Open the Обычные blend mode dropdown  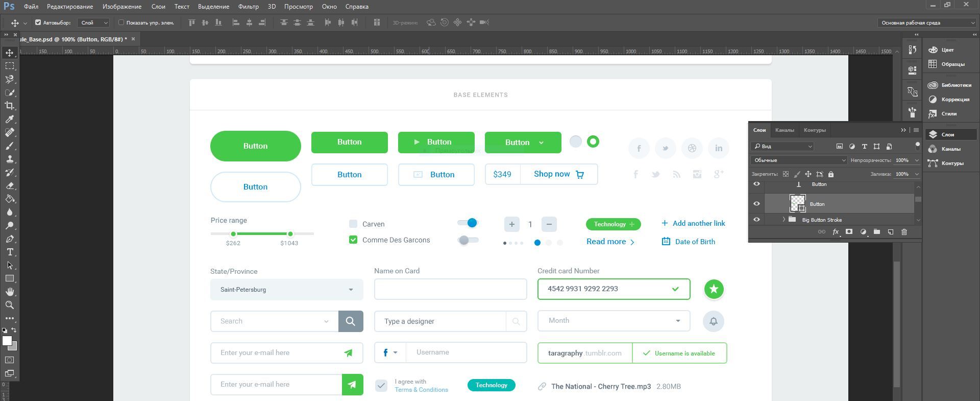click(x=799, y=160)
